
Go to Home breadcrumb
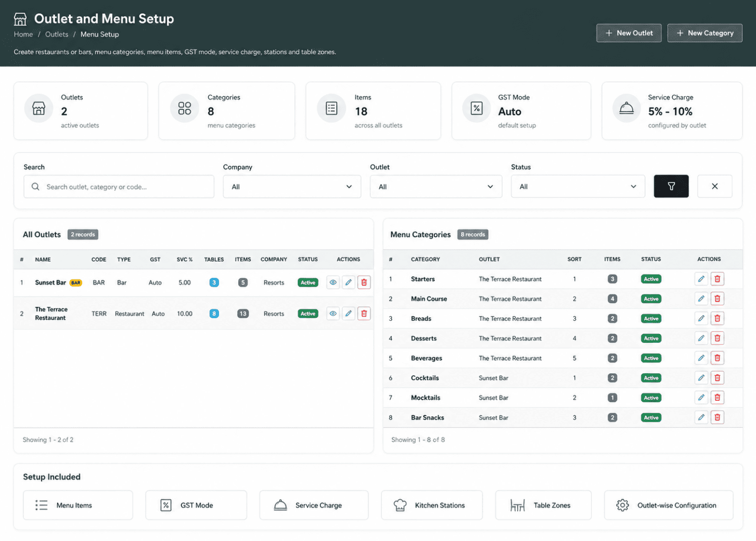pos(23,34)
